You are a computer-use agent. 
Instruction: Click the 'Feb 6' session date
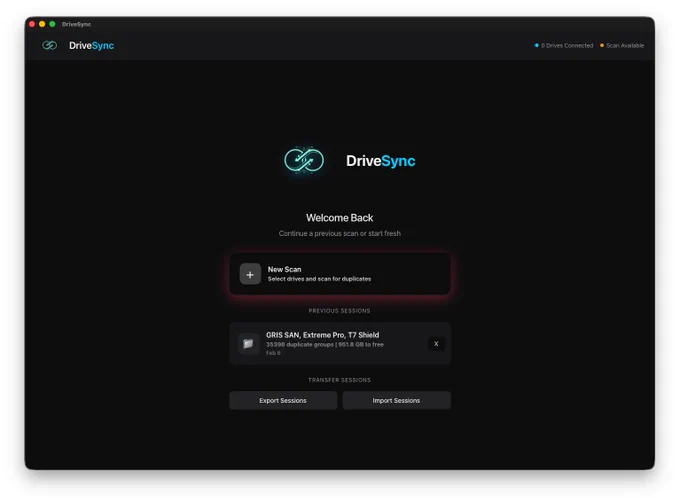pos(273,353)
